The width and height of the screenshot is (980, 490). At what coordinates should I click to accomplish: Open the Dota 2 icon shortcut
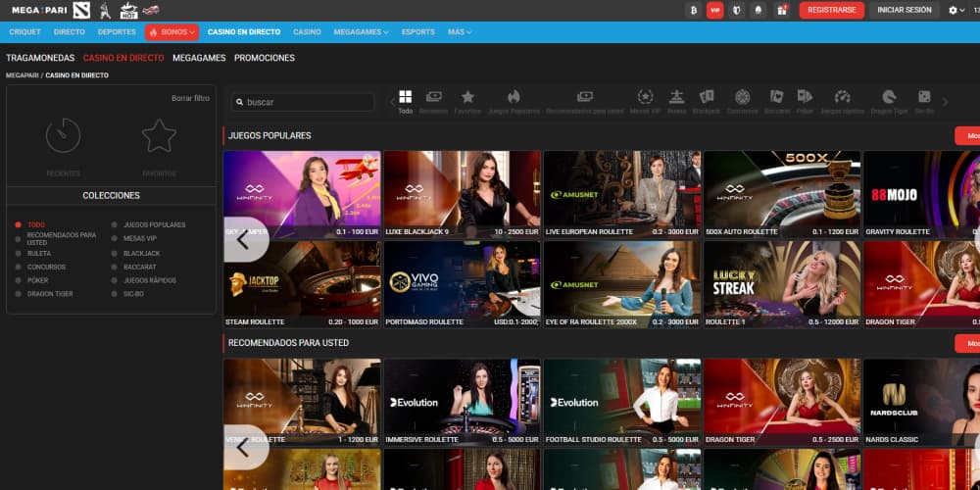[x=82, y=10]
